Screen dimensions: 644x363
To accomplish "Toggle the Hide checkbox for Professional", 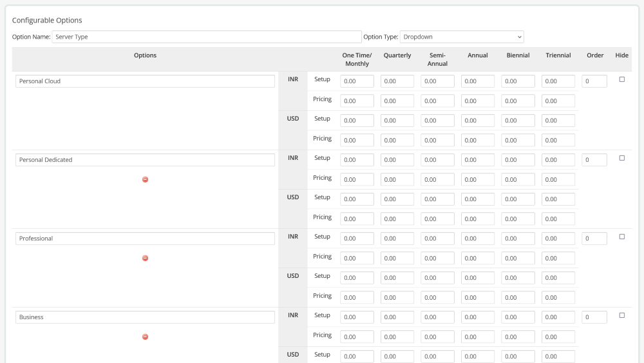I will pyautogui.click(x=621, y=237).
